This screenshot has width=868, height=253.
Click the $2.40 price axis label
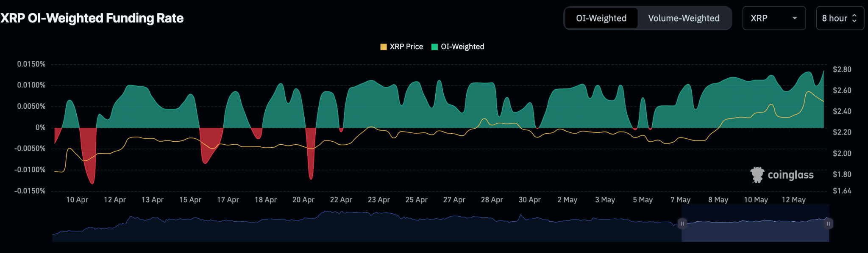click(842, 111)
